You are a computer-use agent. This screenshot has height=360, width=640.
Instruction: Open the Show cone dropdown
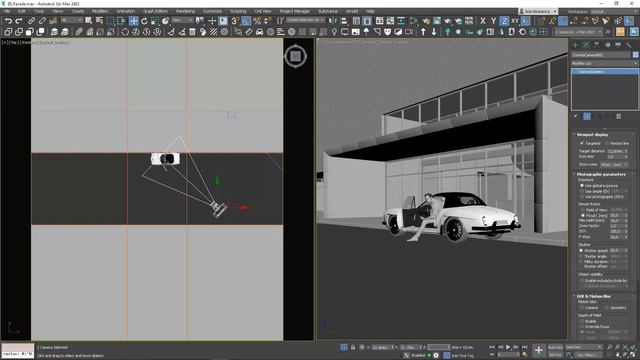(x=614, y=164)
